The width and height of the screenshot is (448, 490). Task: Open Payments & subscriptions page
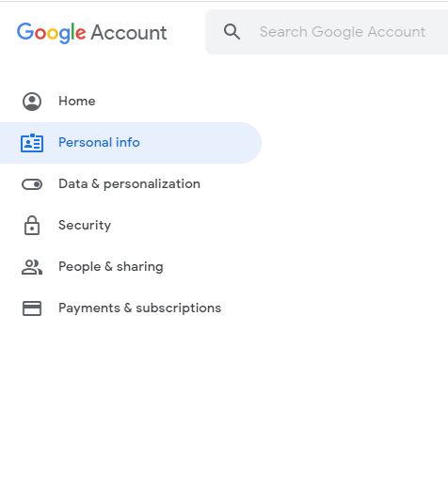pyautogui.click(x=139, y=308)
